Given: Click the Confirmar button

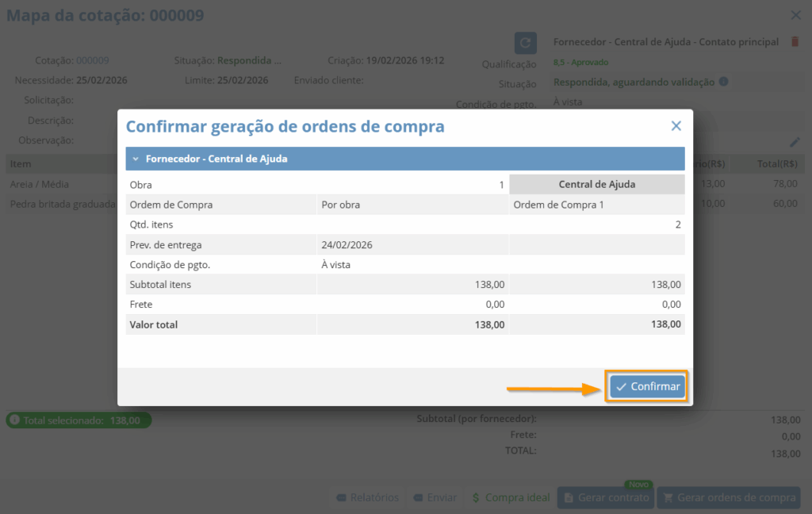Looking at the screenshot, I should tap(647, 386).
